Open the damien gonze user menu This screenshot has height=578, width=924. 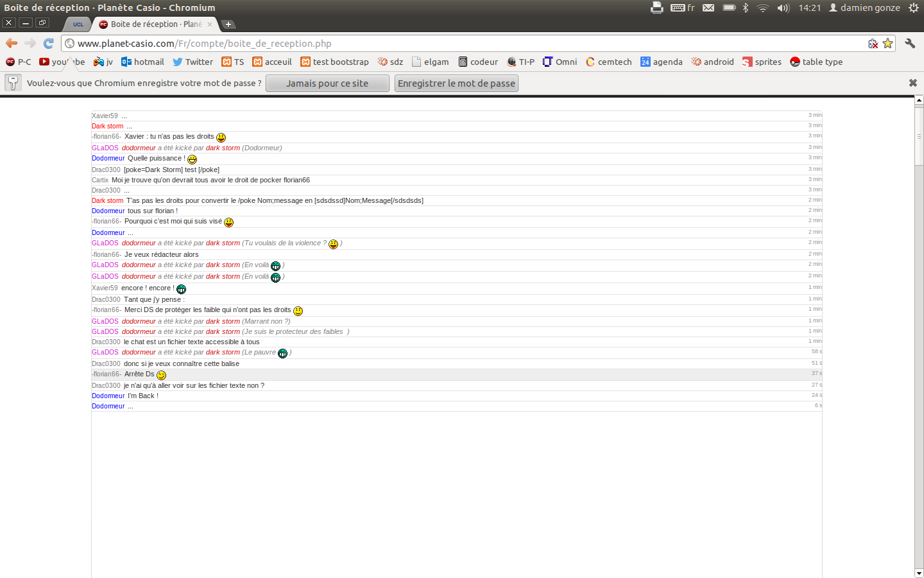(864, 8)
